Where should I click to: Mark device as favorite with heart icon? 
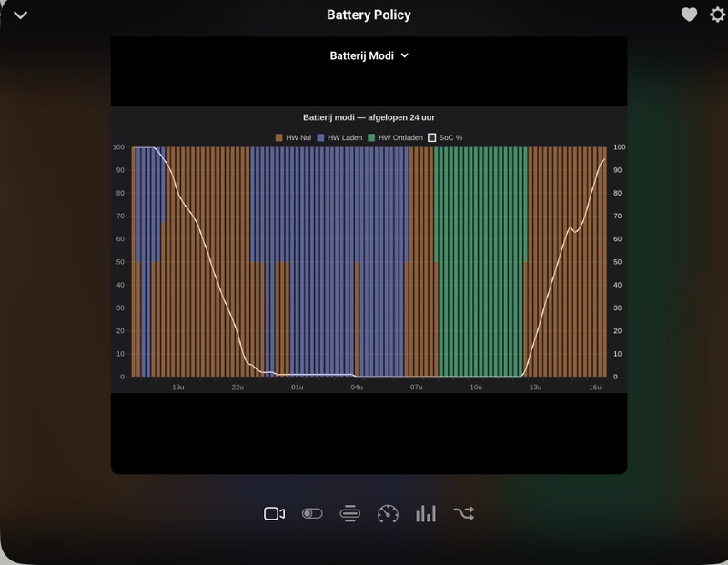(x=689, y=15)
